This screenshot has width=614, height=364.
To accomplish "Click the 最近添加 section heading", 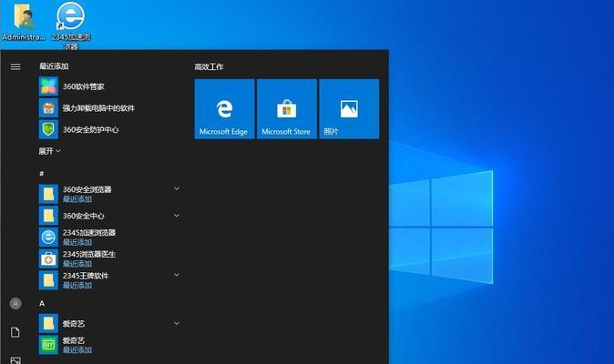I will pos(54,66).
